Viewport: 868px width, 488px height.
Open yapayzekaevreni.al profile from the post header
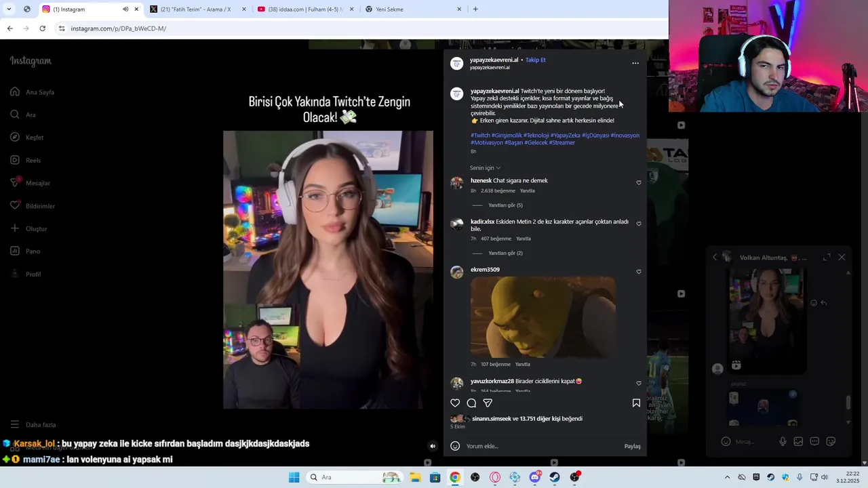(x=494, y=60)
